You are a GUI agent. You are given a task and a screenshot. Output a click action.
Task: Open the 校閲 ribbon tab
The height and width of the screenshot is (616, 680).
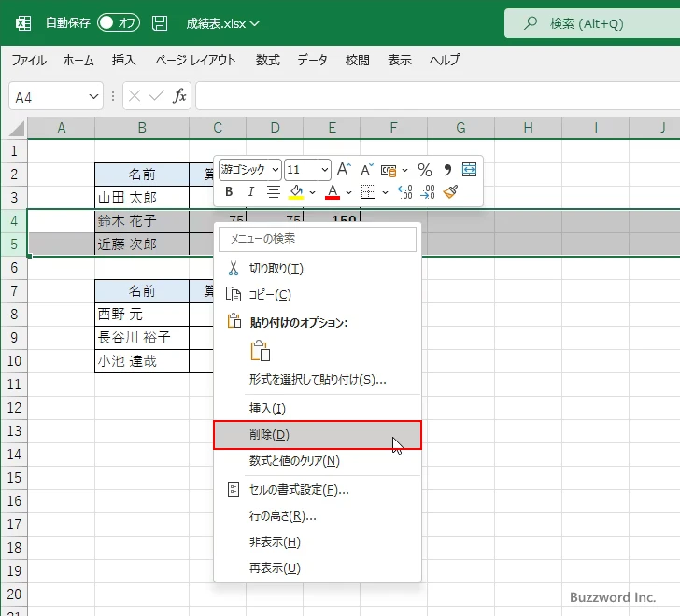[x=358, y=60]
